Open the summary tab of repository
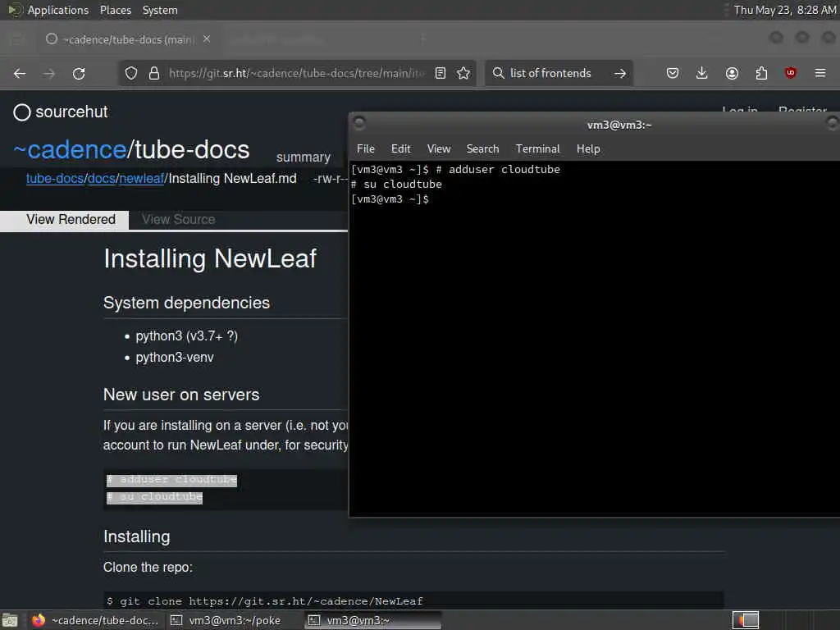The width and height of the screenshot is (840, 630). coord(304,157)
